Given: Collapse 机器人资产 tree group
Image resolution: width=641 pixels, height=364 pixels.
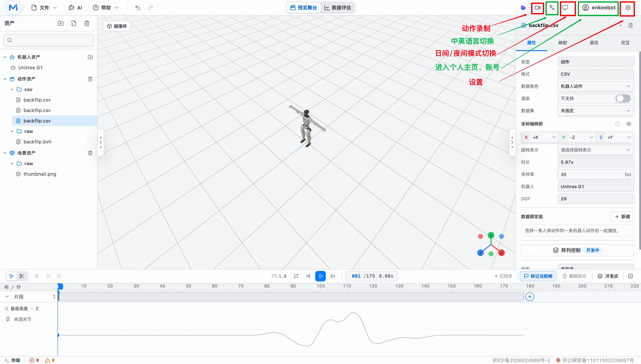Looking at the screenshot, I should 5,57.
